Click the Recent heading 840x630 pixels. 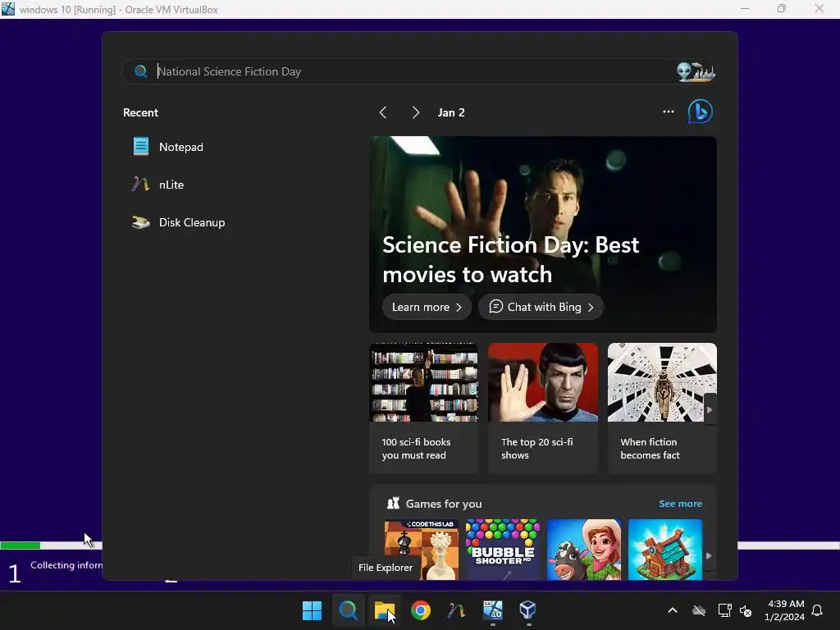tap(140, 112)
